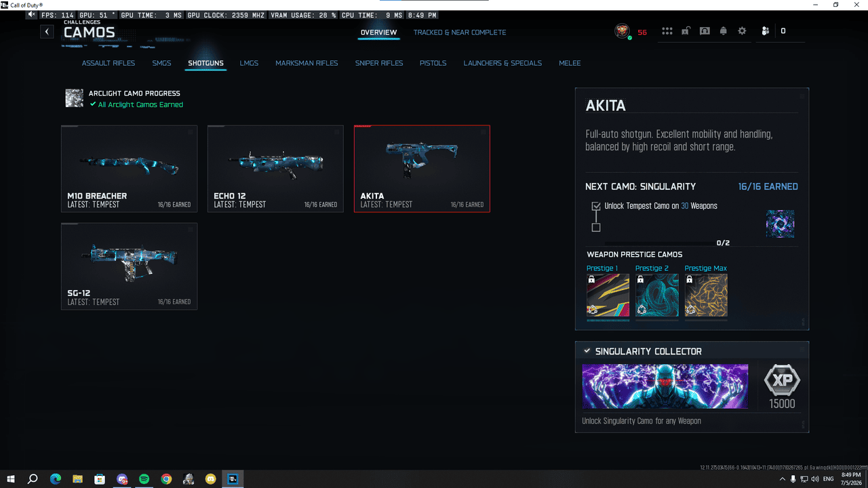The image size is (868, 488).
Task: Click the Singularity Collector title
Action: [x=648, y=351]
